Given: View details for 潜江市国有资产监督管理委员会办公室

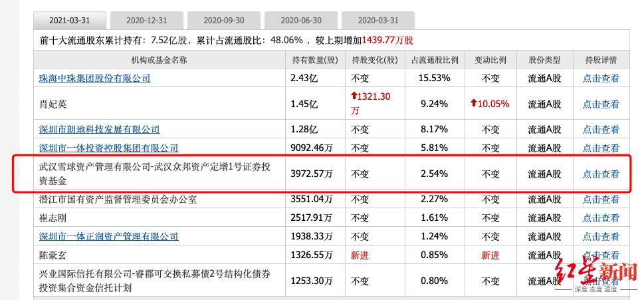Looking at the screenshot, I should (601, 199).
